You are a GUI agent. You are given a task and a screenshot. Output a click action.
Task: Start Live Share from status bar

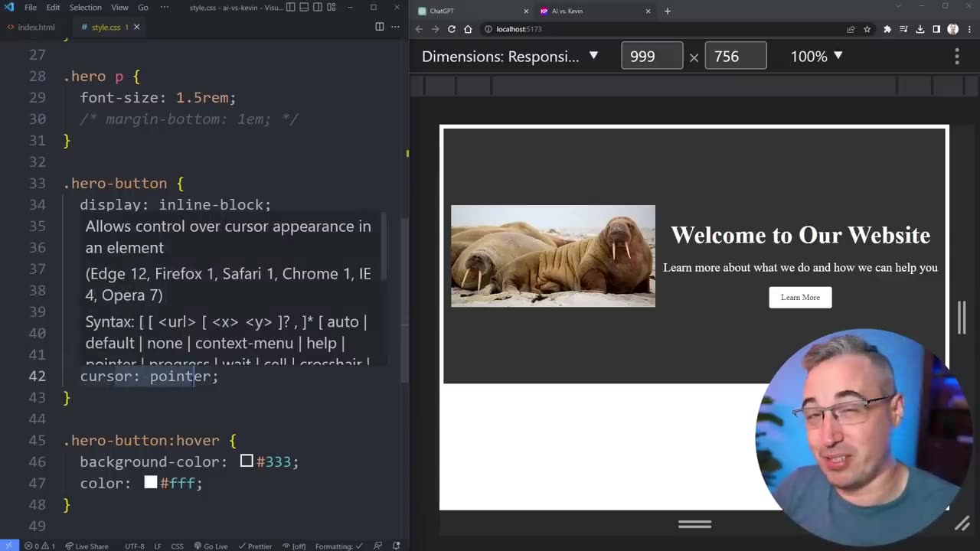pyautogui.click(x=87, y=546)
